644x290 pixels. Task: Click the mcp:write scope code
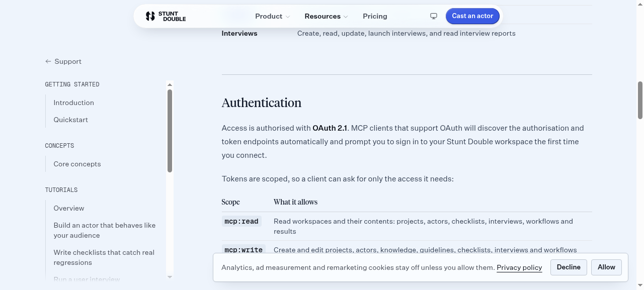coord(244,250)
